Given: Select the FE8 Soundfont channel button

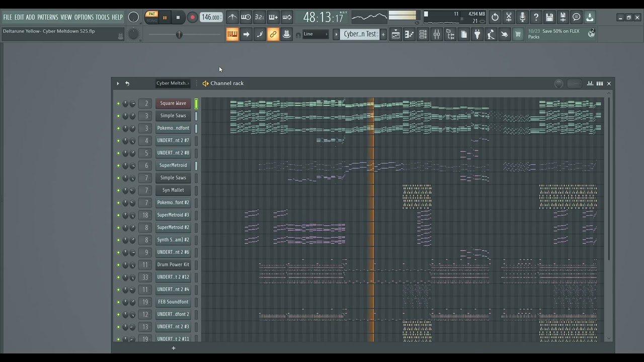Looking at the screenshot, I should point(173,302).
